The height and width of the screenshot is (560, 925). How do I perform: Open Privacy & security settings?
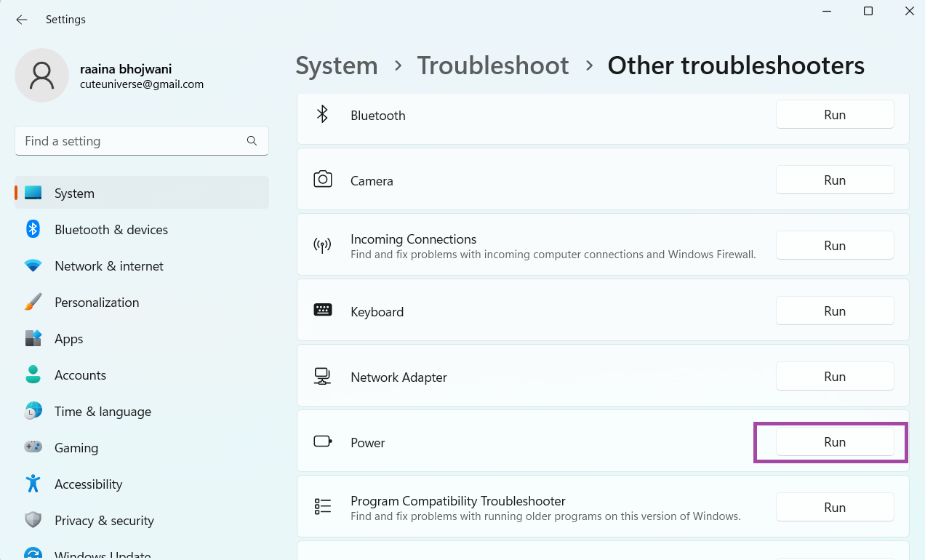pyautogui.click(x=104, y=521)
